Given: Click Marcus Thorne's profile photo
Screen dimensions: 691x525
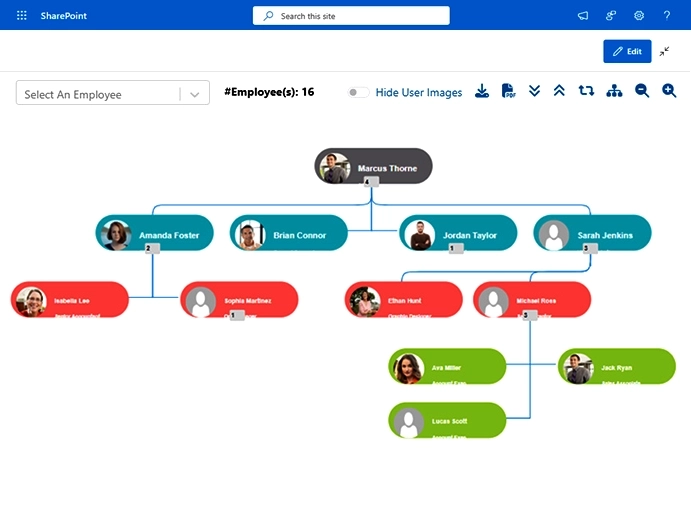Looking at the screenshot, I should (335, 168).
